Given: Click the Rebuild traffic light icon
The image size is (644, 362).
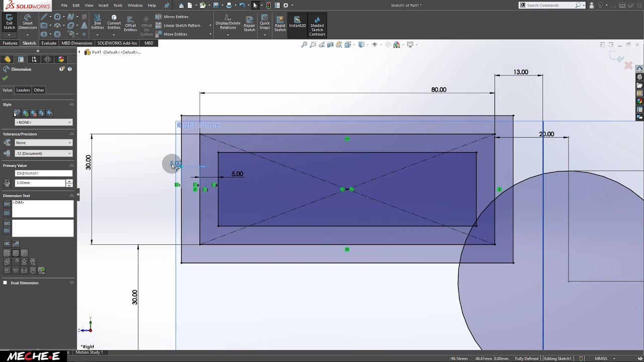Looking at the screenshot, I should 268,6.
